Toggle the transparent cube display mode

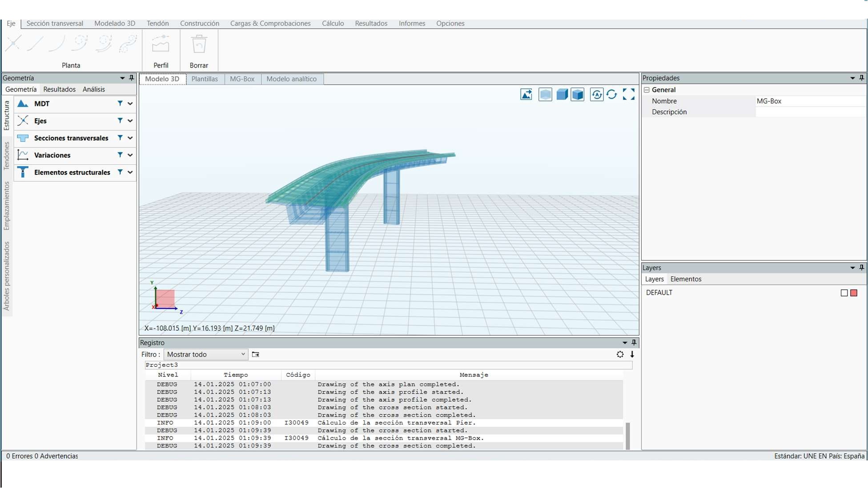545,94
